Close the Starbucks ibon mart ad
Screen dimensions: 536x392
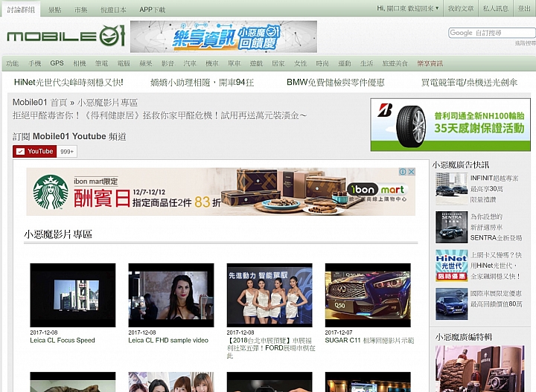411,172
